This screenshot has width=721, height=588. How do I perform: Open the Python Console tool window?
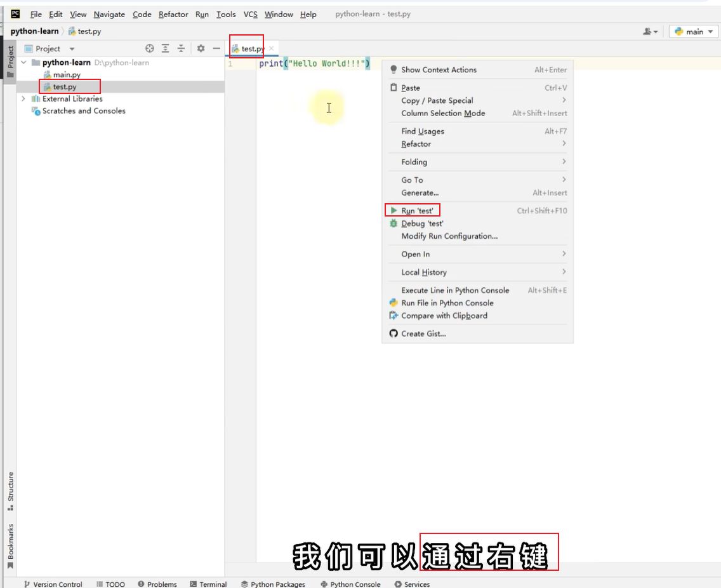click(x=350, y=584)
